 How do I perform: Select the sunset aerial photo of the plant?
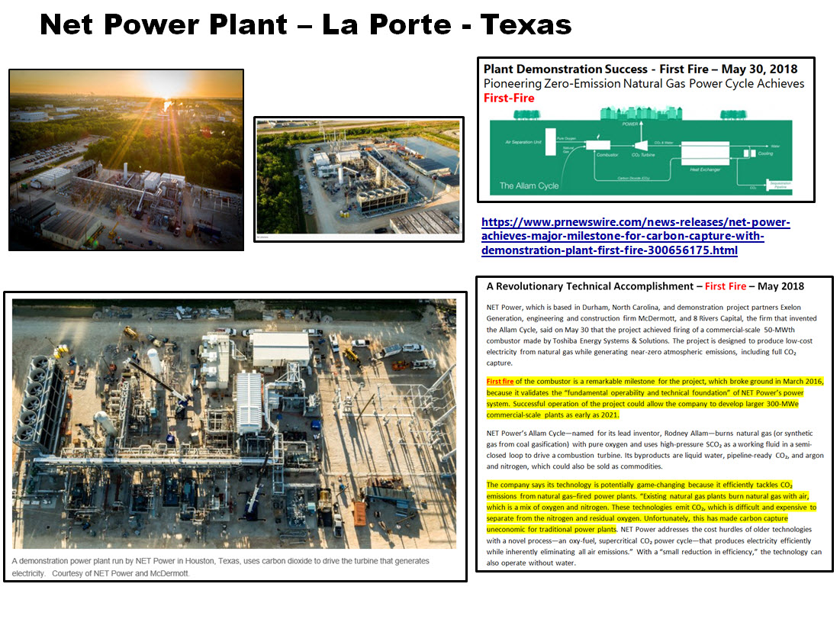(x=127, y=160)
